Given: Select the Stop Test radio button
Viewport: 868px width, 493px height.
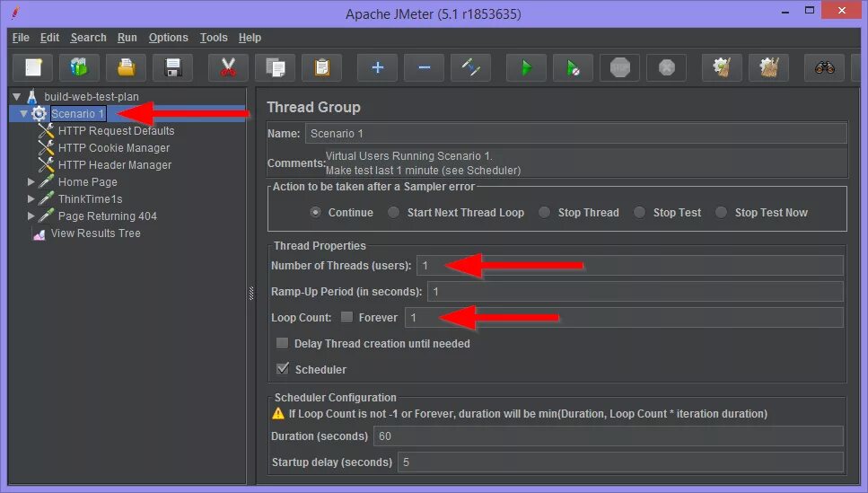Looking at the screenshot, I should (639, 212).
